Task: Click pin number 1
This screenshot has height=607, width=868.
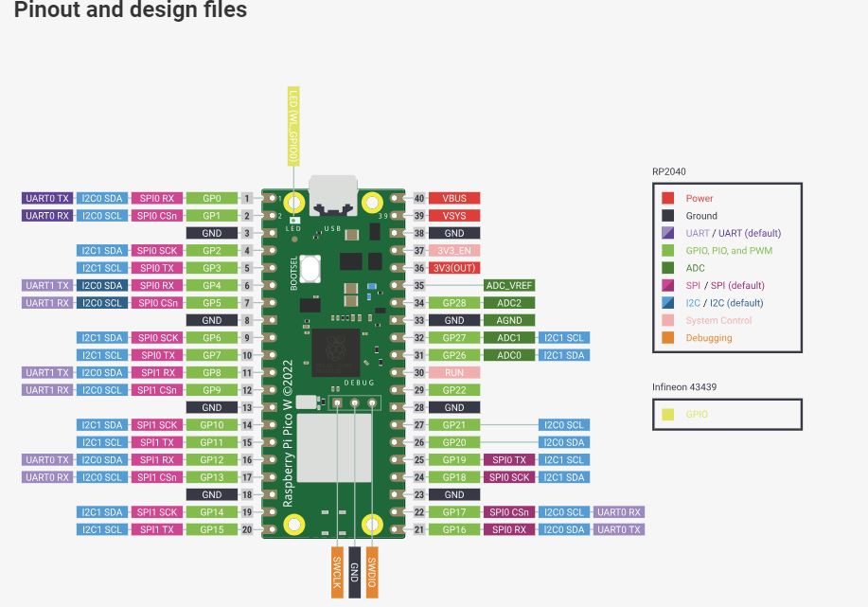Action: click(x=247, y=198)
